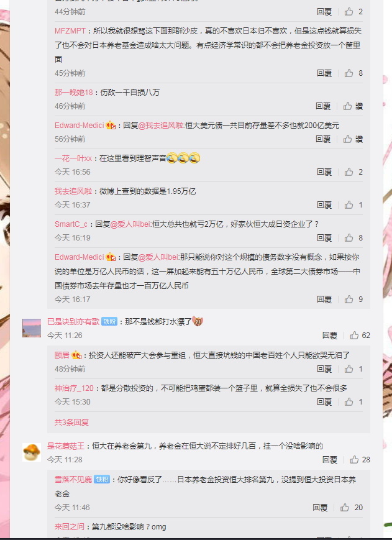Screen dimensions: 392x540
Task: Open 是花蘑菇王's mushroom avatar
Action: pyautogui.click(x=32, y=452)
